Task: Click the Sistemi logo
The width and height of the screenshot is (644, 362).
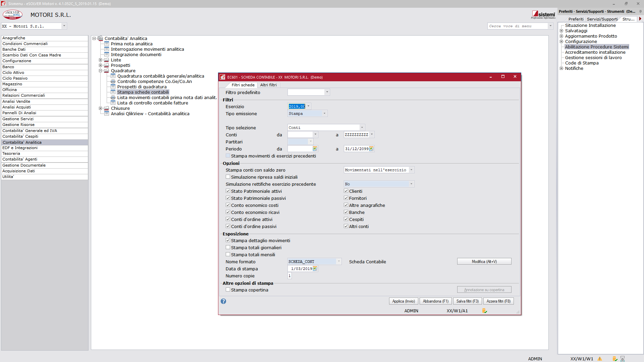Action: [543, 14]
